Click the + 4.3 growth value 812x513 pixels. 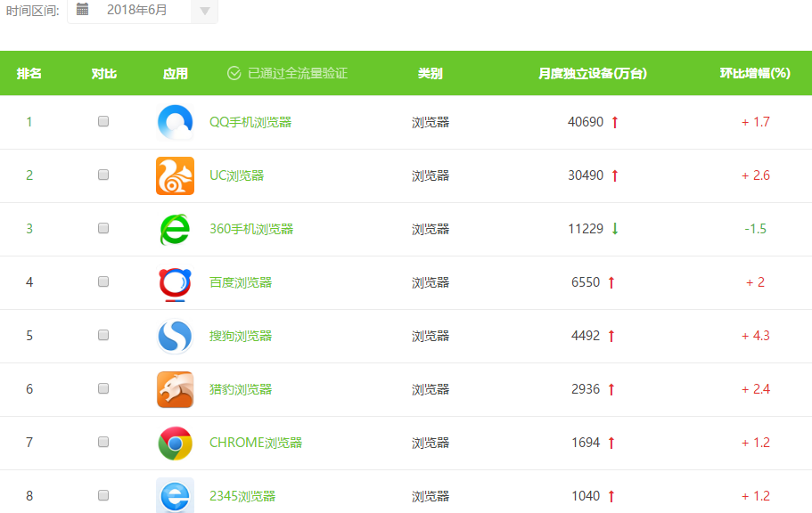click(x=756, y=336)
